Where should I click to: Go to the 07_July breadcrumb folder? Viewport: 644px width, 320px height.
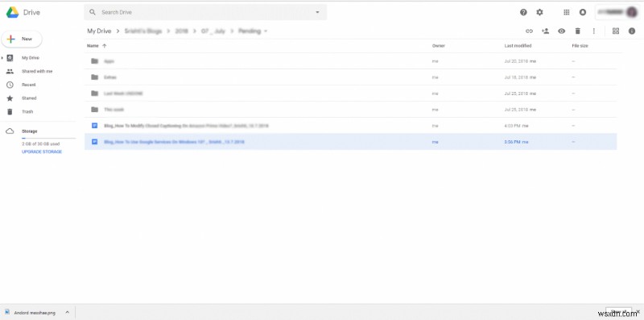tap(213, 31)
